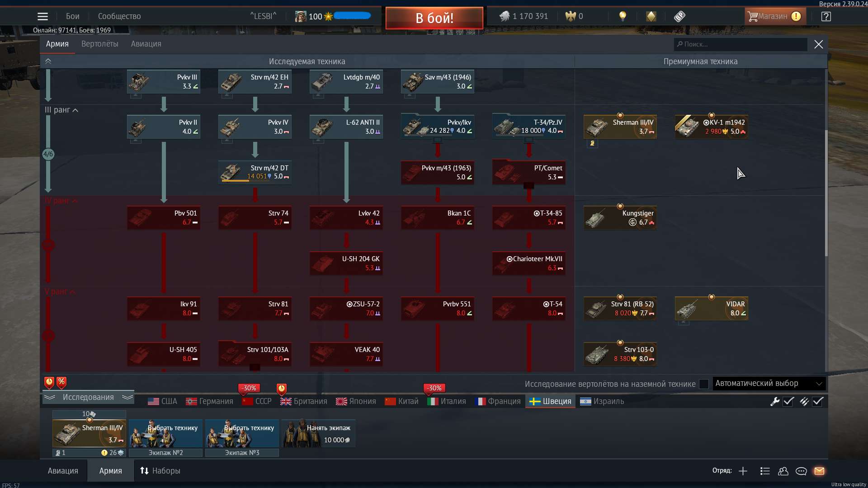Expand the Research panel left chevron
868x488 pixels.
(x=50, y=397)
